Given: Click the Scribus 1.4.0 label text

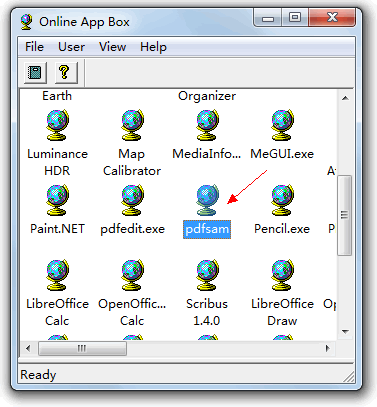Looking at the screenshot, I should tap(207, 312).
